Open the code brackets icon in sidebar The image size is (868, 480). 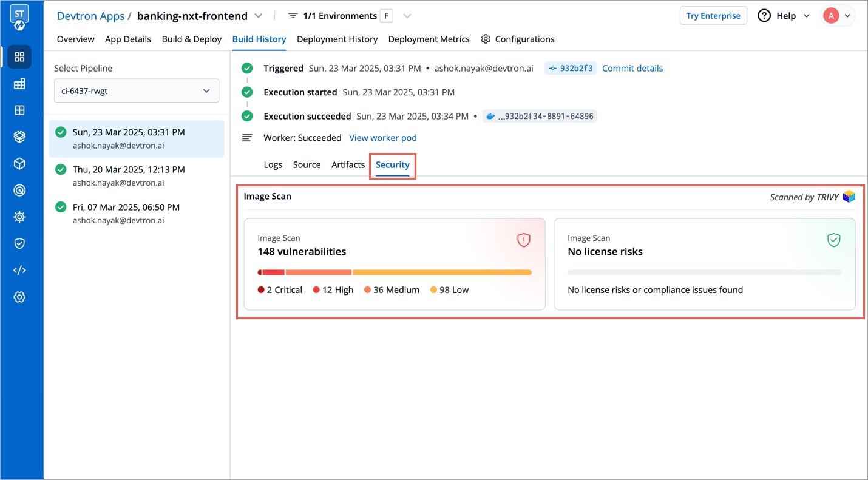tap(19, 270)
